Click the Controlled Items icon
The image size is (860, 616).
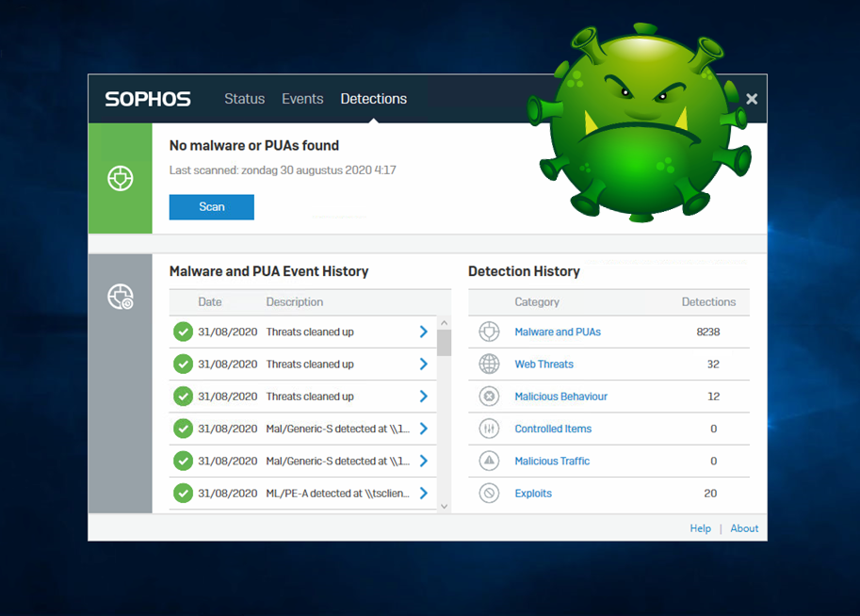click(x=489, y=429)
